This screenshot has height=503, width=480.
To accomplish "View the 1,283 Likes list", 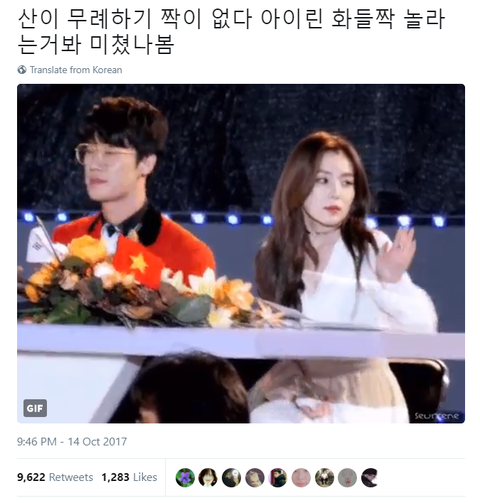I will click(x=129, y=477).
